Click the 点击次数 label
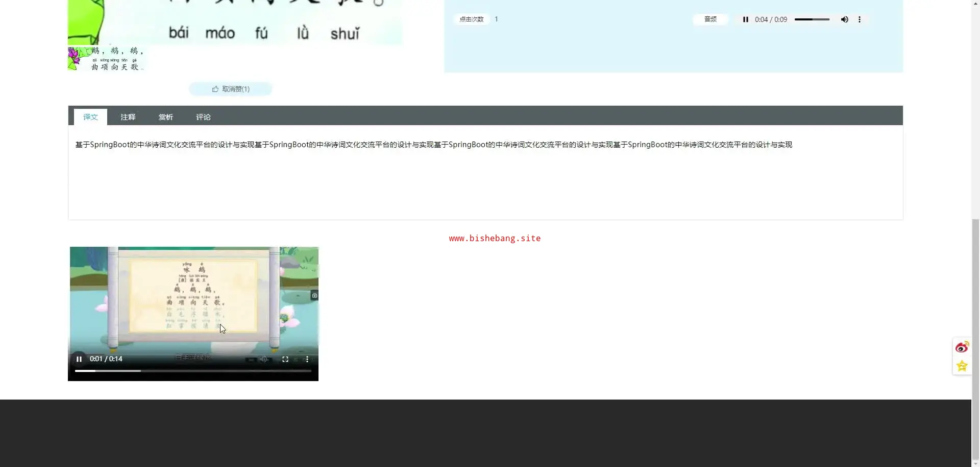Viewport: 980px width, 467px height. (471, 19)
